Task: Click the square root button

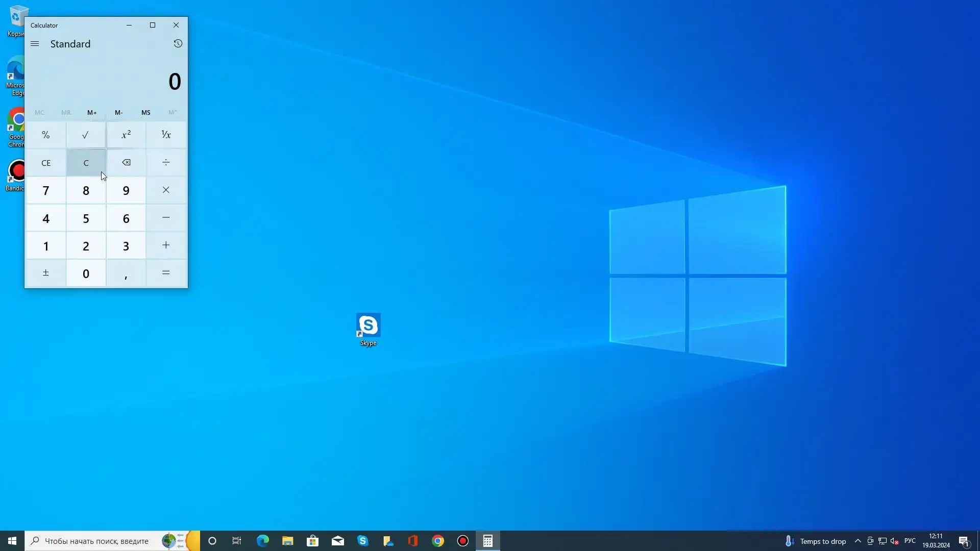Action: coord(86,135)
